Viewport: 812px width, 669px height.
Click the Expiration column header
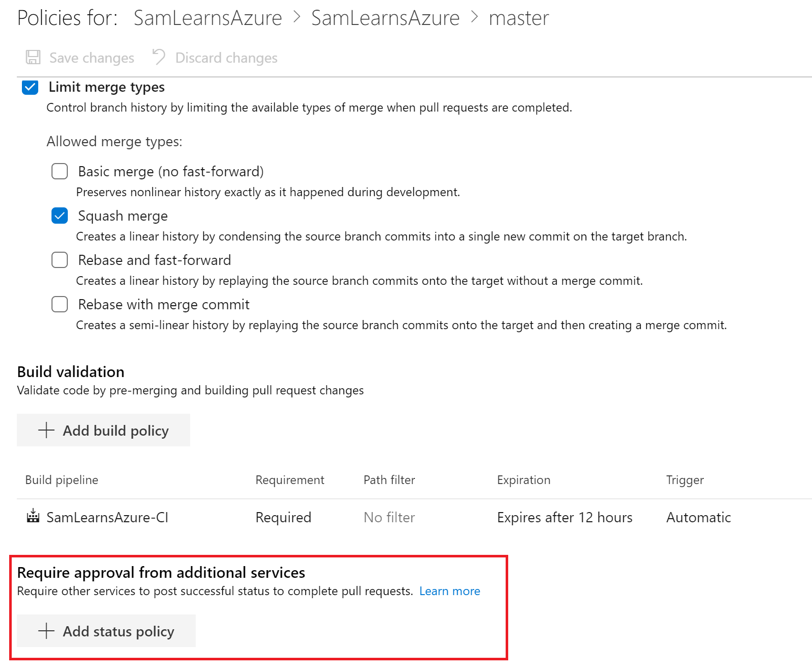coord(523,480)
